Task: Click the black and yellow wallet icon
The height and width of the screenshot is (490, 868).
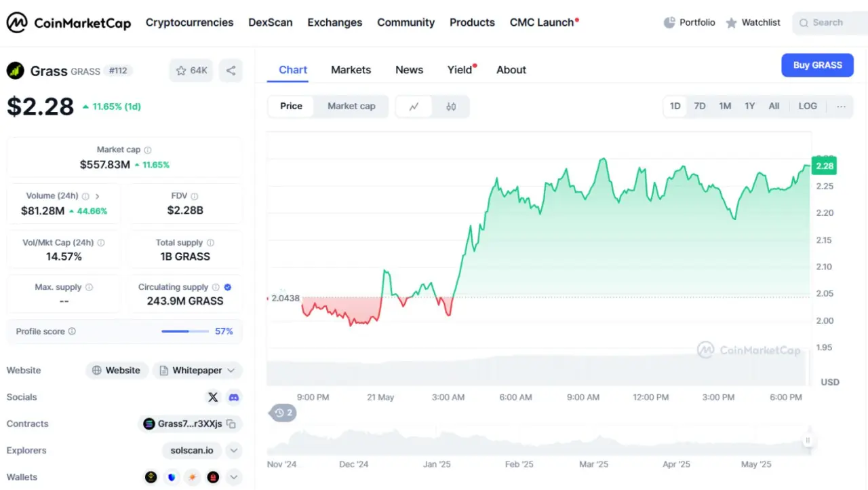Action: point(151,477)
